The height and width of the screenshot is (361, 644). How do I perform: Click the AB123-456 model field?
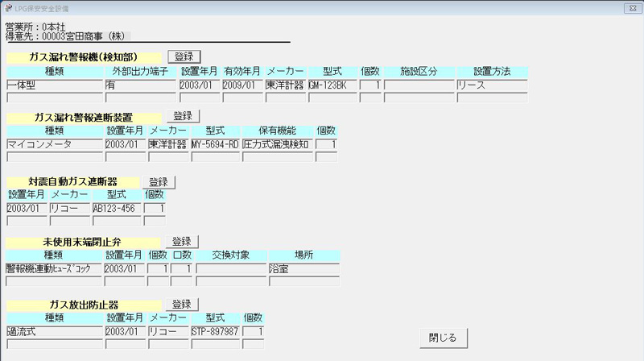click(116, 208)
